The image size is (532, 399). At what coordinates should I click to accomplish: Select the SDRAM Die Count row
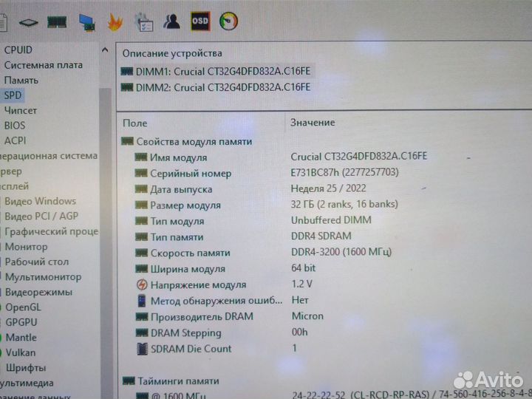(216, 349)
